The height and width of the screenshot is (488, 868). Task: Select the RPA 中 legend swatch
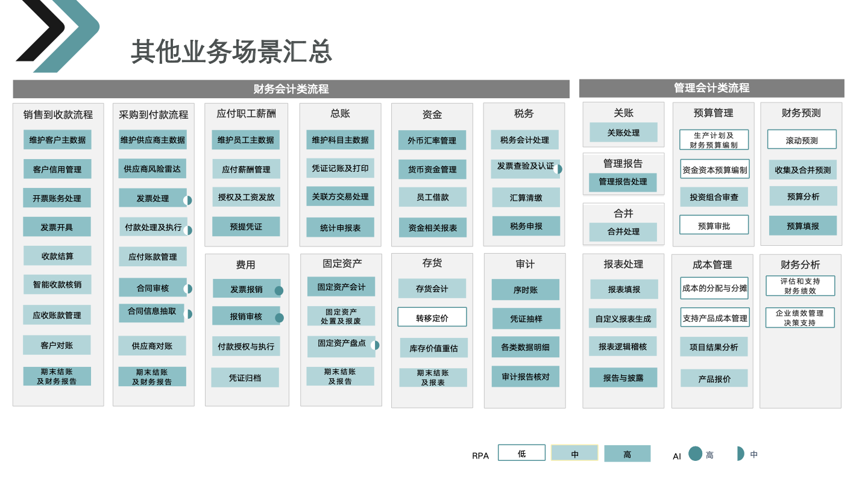click(574, 454)
